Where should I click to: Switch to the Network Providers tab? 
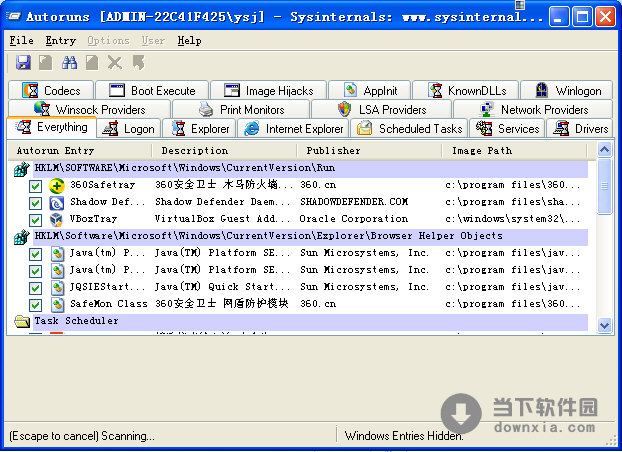533,109
